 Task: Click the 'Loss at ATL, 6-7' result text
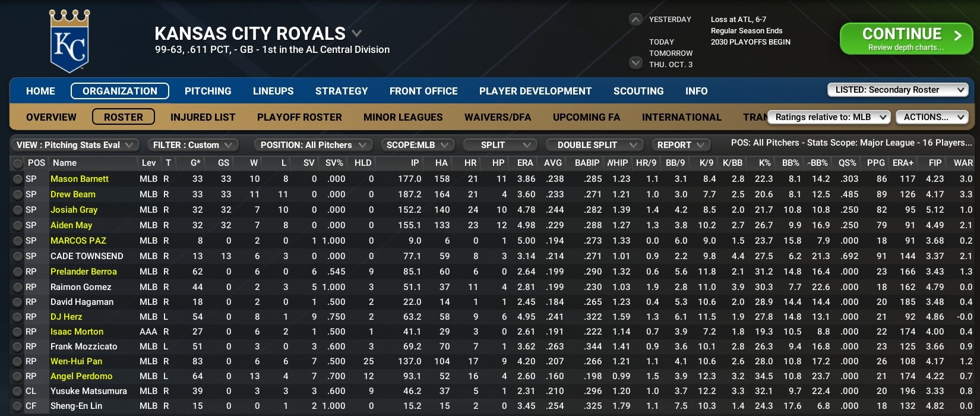point(738,20)
